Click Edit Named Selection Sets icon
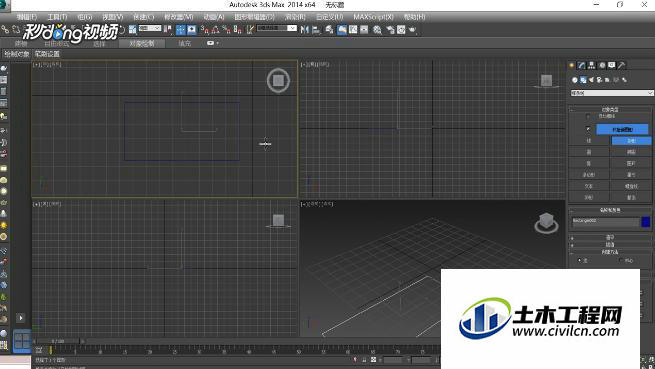655x369 pixels. coord(251,29)
